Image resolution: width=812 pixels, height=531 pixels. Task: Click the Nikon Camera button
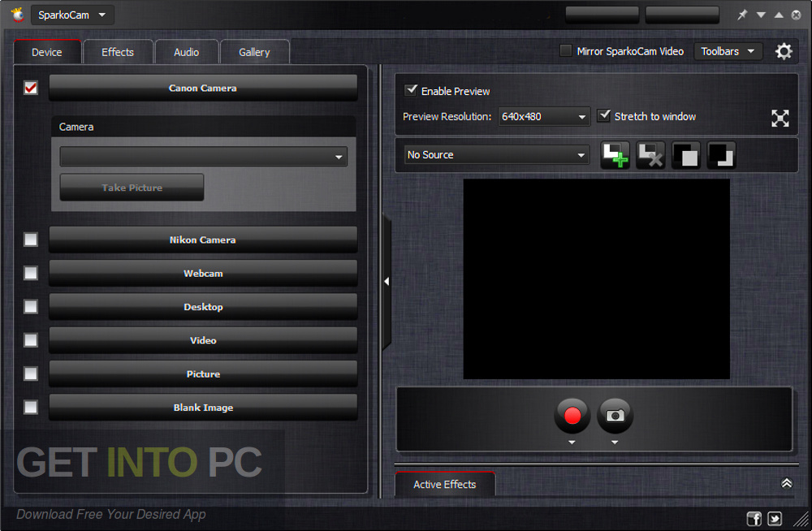[x=203, y=240]
